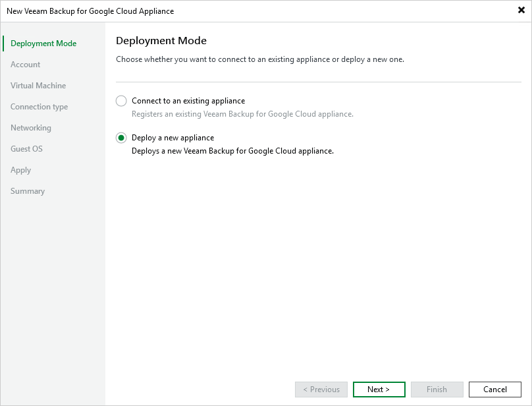Open the Deployment Mode step in sidebar
The height and width of the screenshot is (406, 532).
tap(43, 43)
